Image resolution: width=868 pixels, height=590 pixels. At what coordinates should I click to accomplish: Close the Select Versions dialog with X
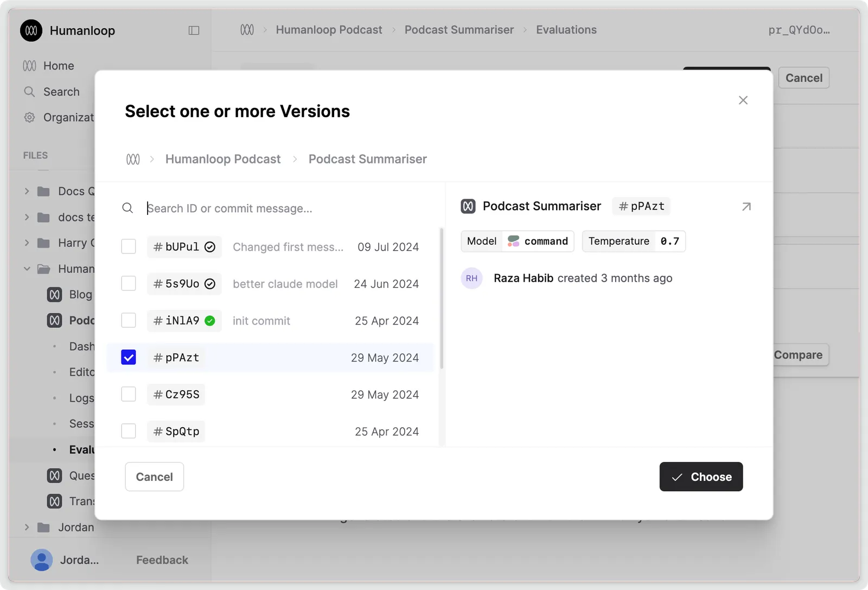point(743,100)
